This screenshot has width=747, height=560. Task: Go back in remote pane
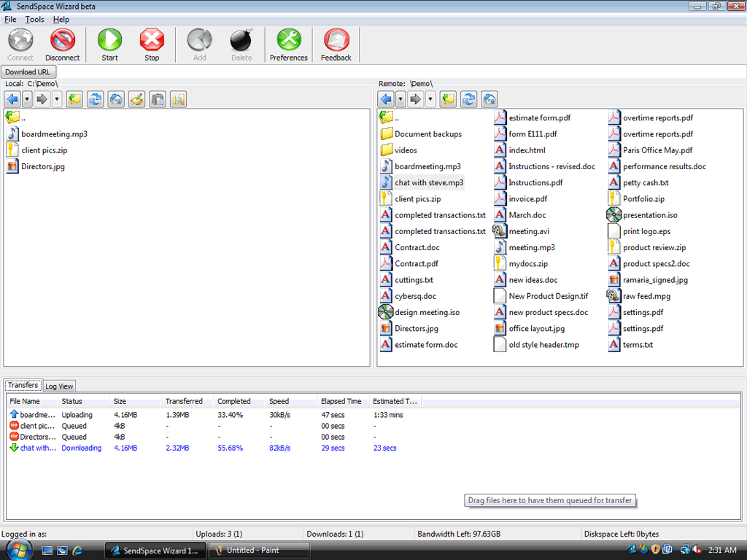pyautogui.click(x=387, y=99)
